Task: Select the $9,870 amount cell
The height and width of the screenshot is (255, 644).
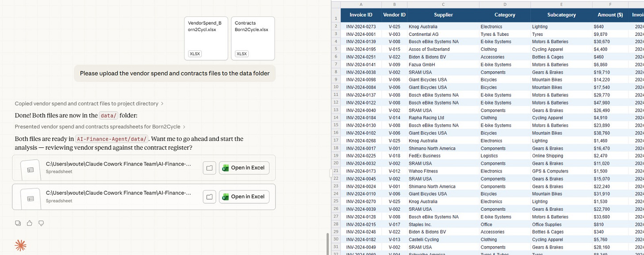Action: click(610, 34)
